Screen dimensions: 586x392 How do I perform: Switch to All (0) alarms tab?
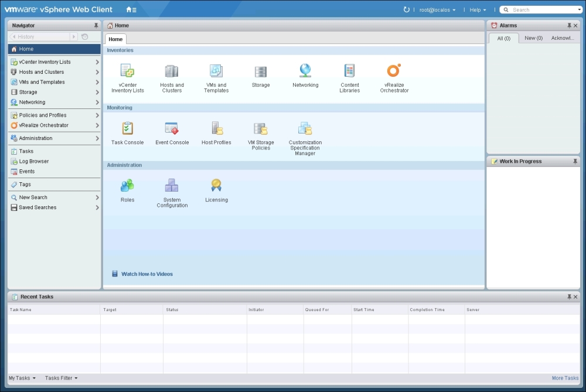click(504, 39)
